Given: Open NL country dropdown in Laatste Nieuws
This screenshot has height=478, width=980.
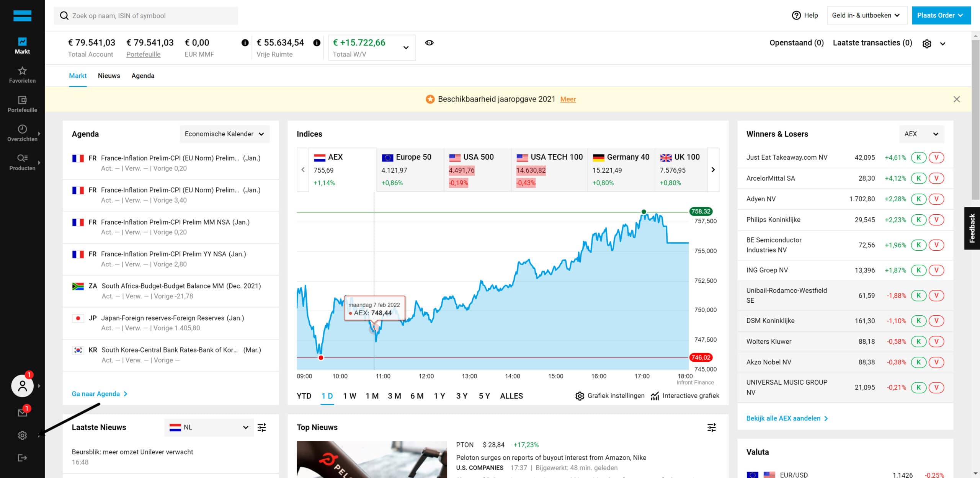Looking at the screenshot, I should tap(209, 427).
